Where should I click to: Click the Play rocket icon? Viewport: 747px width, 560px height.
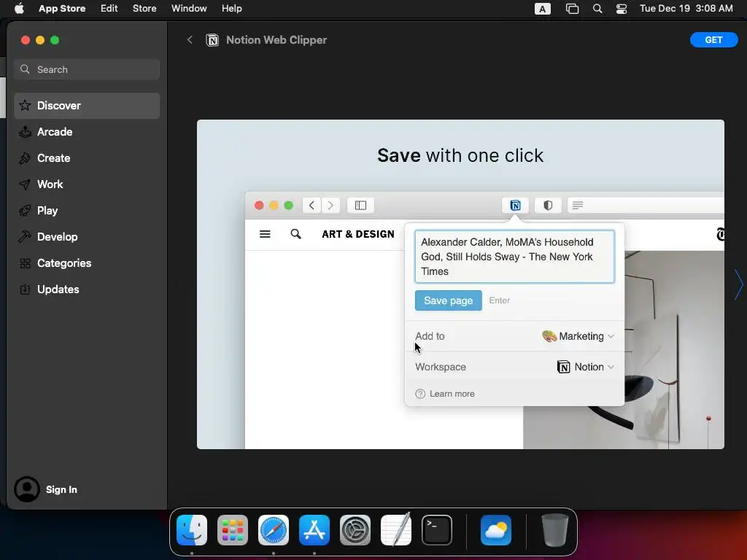tap(25, 211)
